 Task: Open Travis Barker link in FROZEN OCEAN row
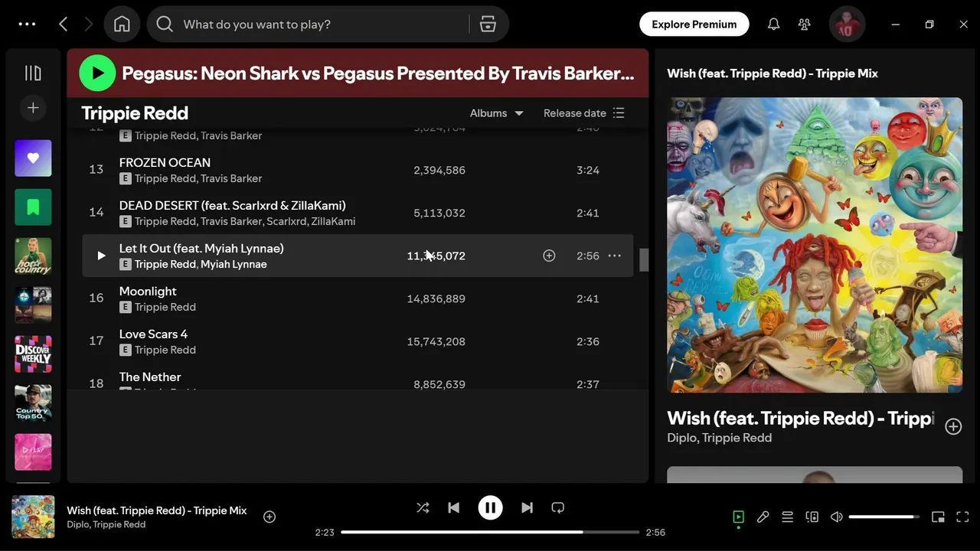(231, 178)
